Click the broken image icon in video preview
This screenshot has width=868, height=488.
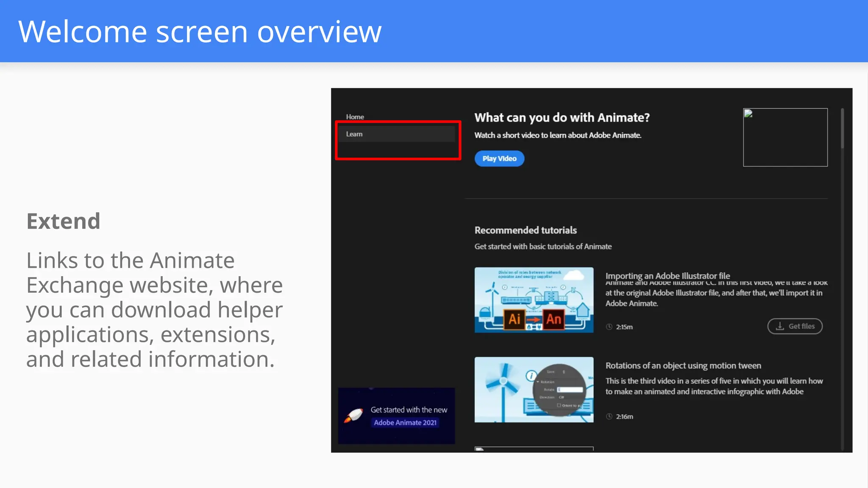pyautogui.click(x=748, y=114)
